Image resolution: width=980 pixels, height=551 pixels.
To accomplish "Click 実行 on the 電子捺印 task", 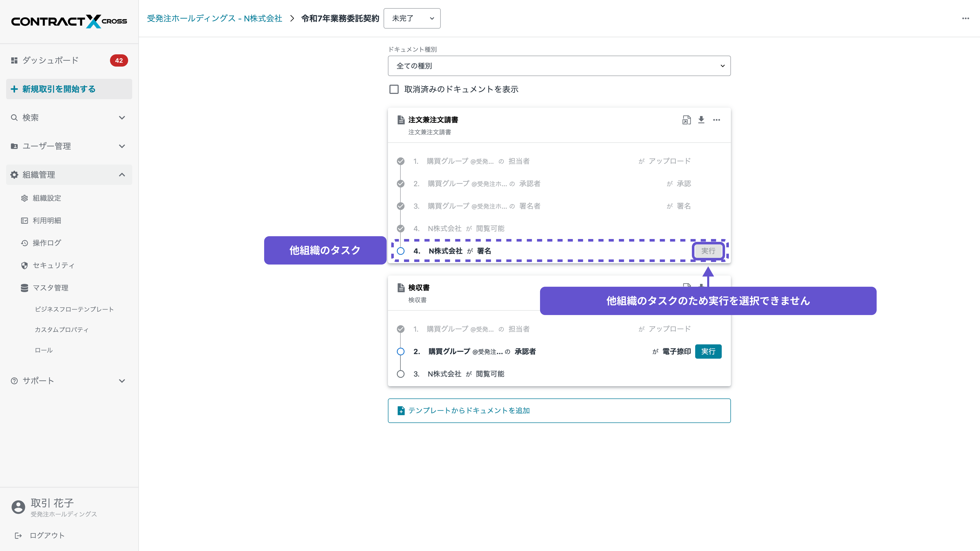I will (708, 351).
